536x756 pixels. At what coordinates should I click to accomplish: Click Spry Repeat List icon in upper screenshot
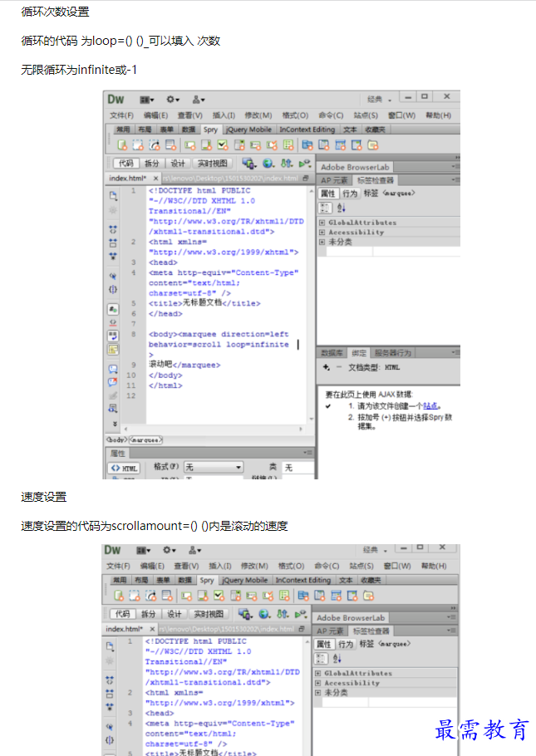point(170,145)
